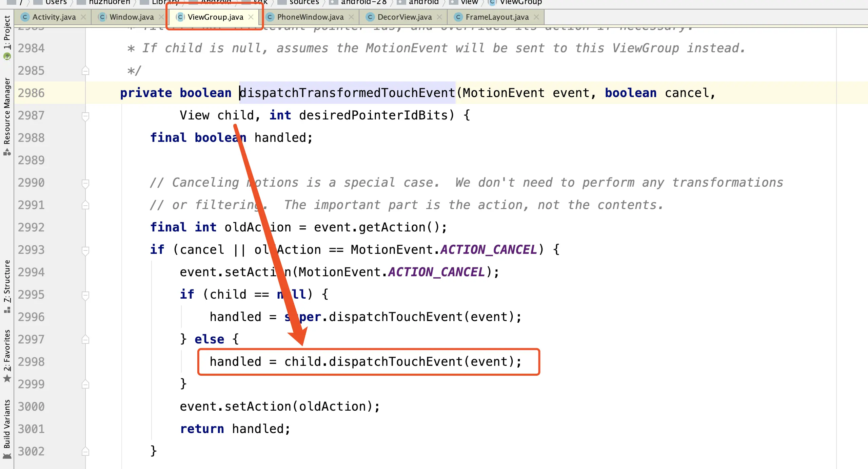Collapse the if-block fold at line 2993
Screen dimensions: 868x469
(85, 250)
